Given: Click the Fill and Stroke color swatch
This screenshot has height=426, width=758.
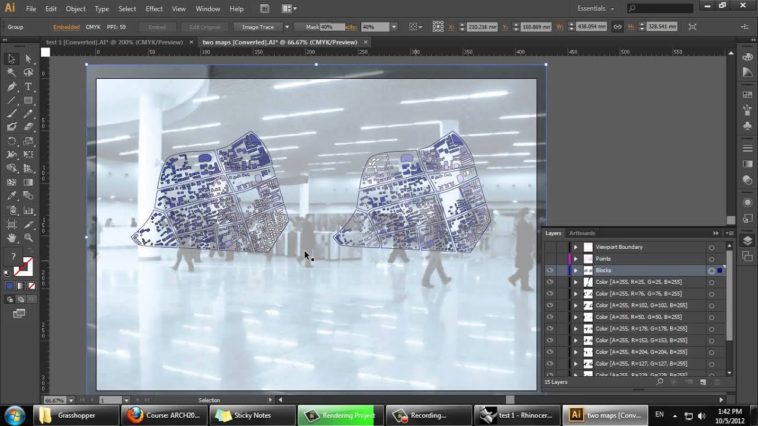Looking at the screenshot, I should (21, 266).
